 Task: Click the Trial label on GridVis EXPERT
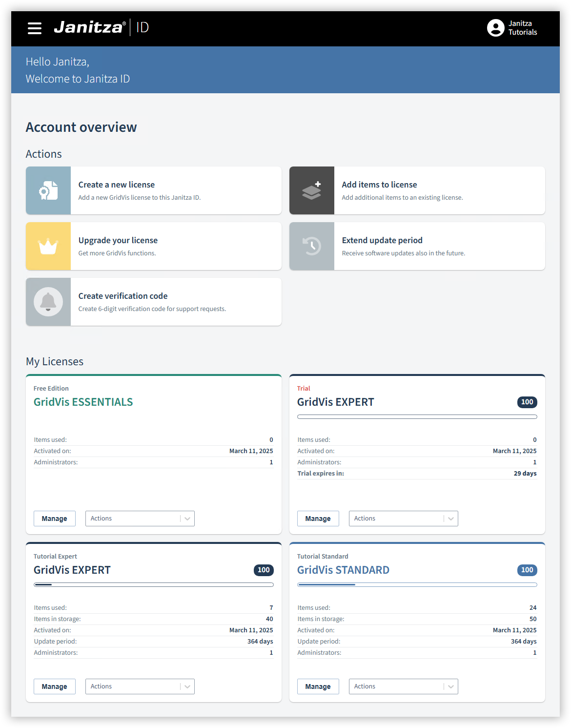pyautogui.click(x=304, y=388)
